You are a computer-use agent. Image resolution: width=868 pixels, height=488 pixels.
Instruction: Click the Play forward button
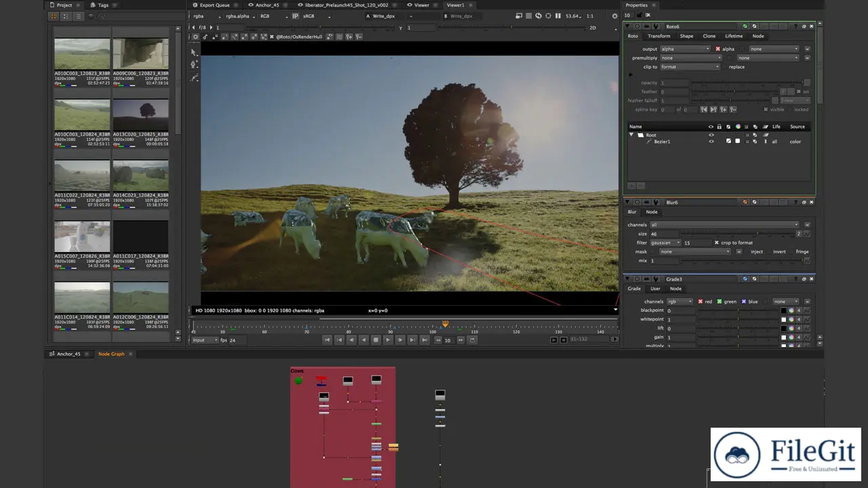388,340
